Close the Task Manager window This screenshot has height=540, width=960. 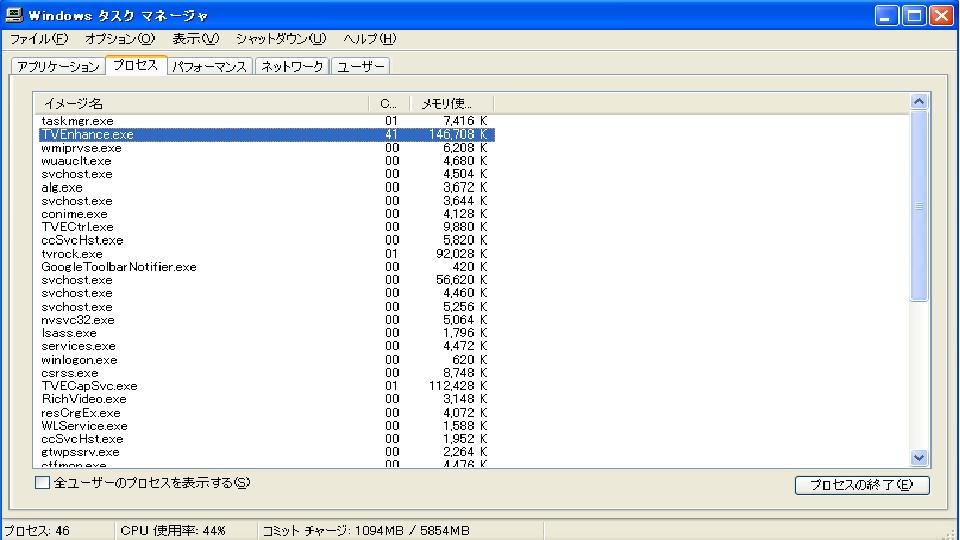[942, 15]
